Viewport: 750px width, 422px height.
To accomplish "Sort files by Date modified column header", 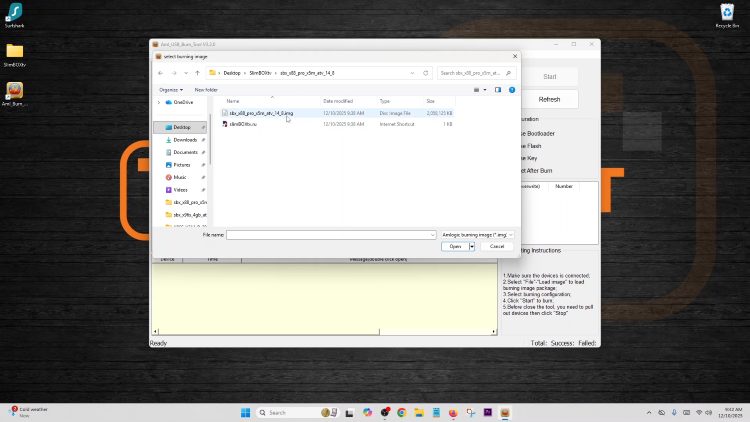I will 338,101.
